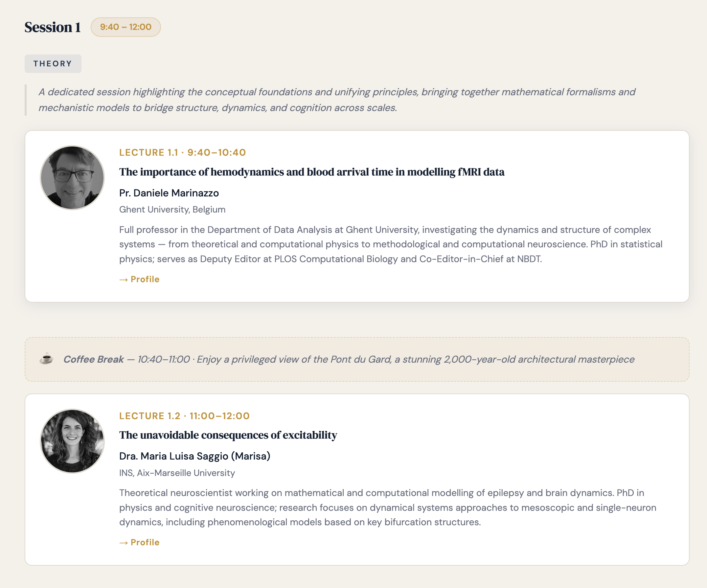Click the Lecture 1.2 time label
The height and width of the screenshot is (588, 707).
click(x=185, y=416)
